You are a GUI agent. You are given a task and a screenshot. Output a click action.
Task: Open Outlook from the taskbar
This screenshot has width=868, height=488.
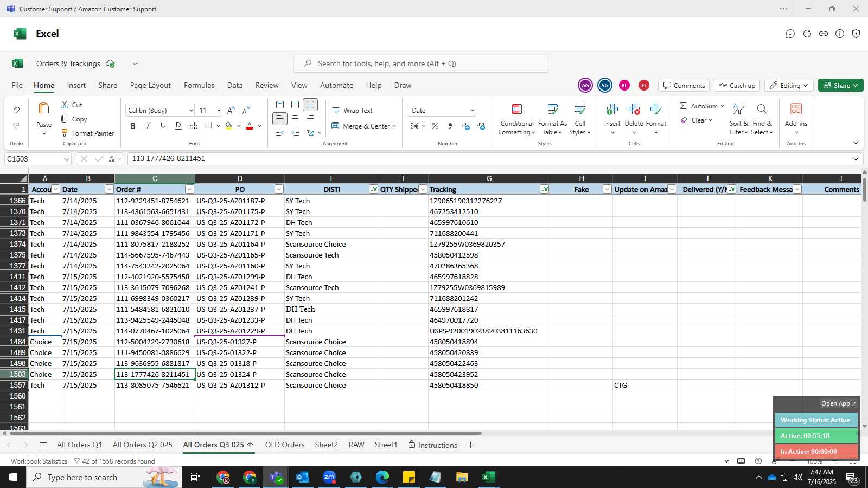point(302,477)
